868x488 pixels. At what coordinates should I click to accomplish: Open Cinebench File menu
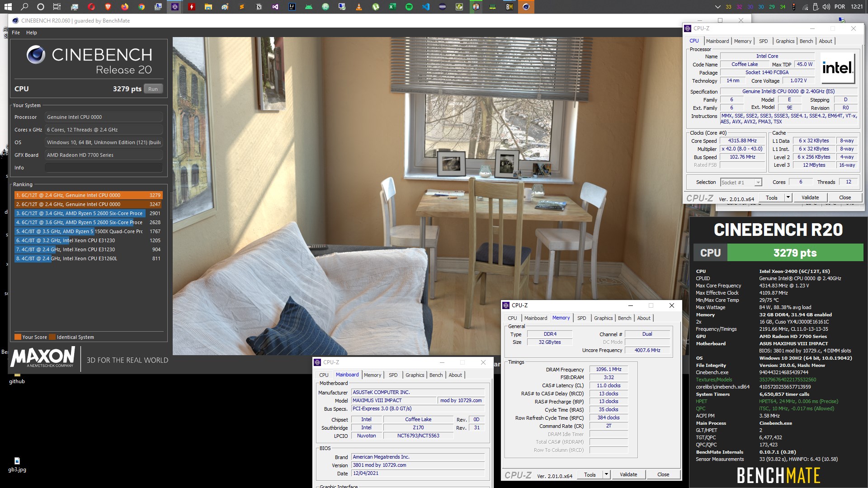(x=16, y=33)
